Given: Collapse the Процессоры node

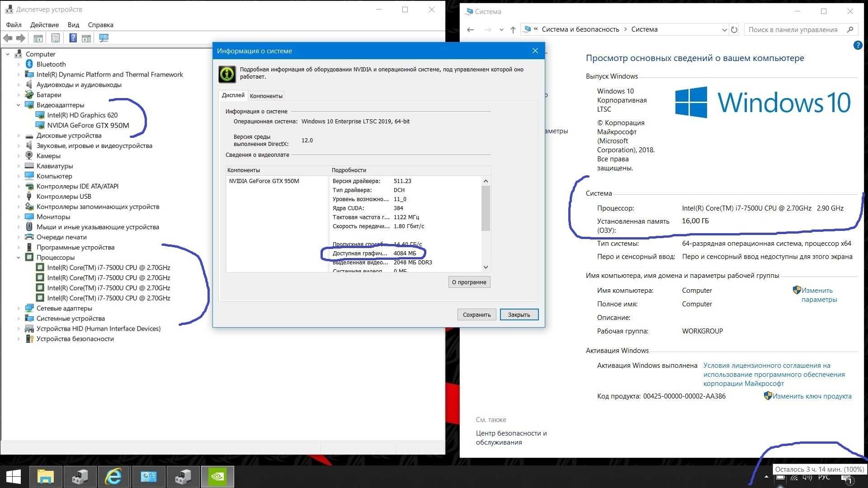Looking at the screenshot, I should [19, 258].
